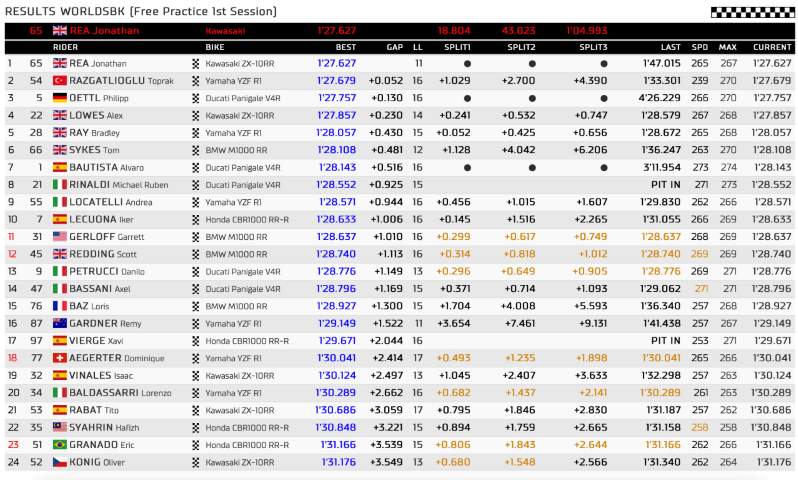Image resolution: width=798 pixels, height=480 pixels.
Task: Click best lap time 1'27.757 of OETTL
Action: 337,98
